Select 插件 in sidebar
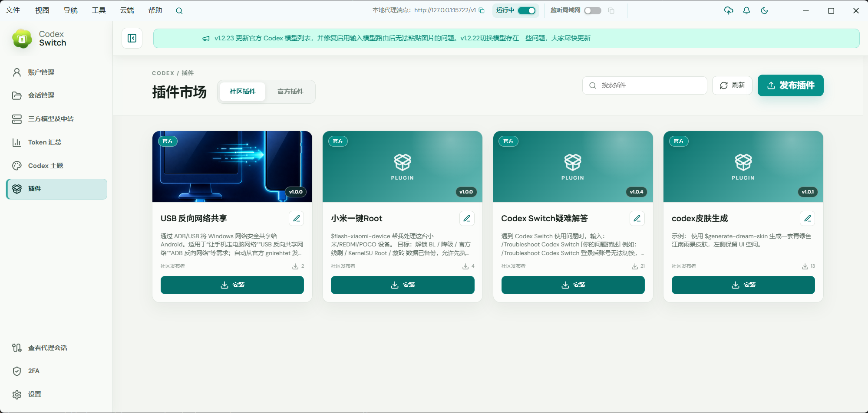Screen dimensions: 868x413 click(x=56, y=189)
